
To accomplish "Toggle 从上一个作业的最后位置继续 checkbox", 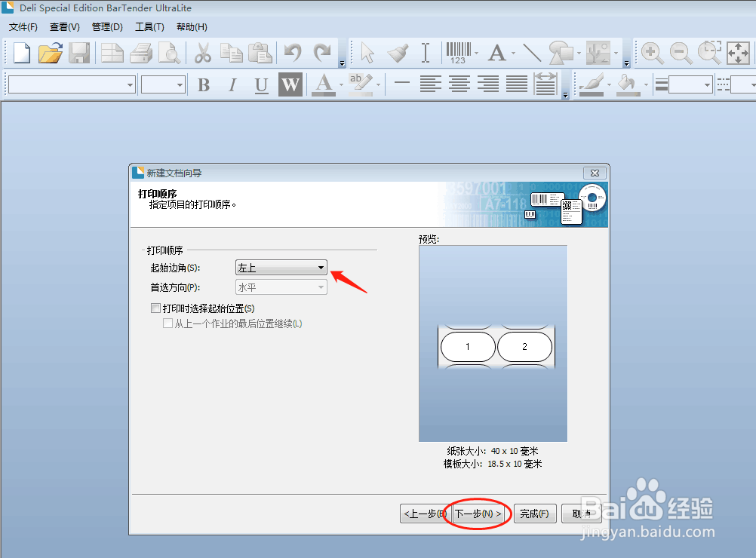I will click(x=167, y=323).
